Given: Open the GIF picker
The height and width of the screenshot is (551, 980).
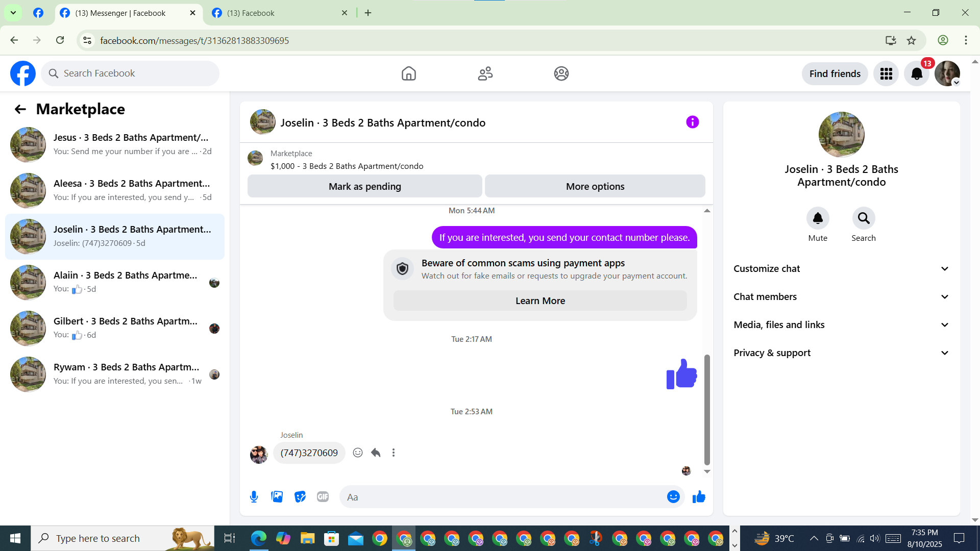Looking at the screenshot, I should [323, 497].
